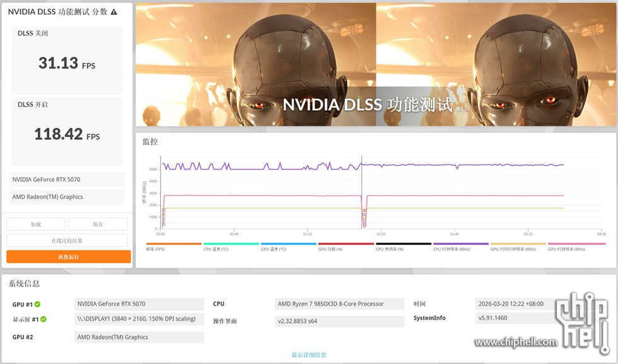This screenshot has height=364, width=618.
Task: Click the green check icon next to GPU #1
Action: tap(37, 304)
